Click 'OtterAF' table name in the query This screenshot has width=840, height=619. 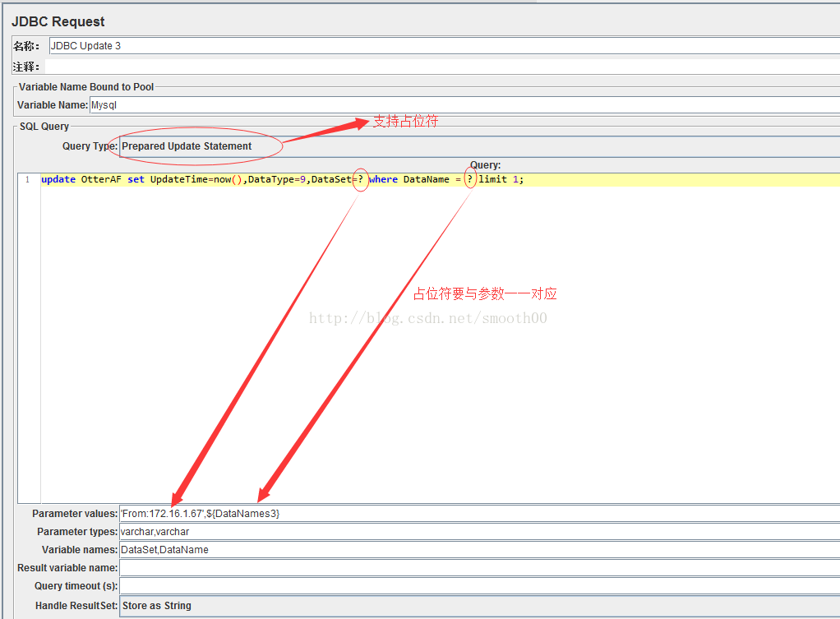(x=101, y=179)
